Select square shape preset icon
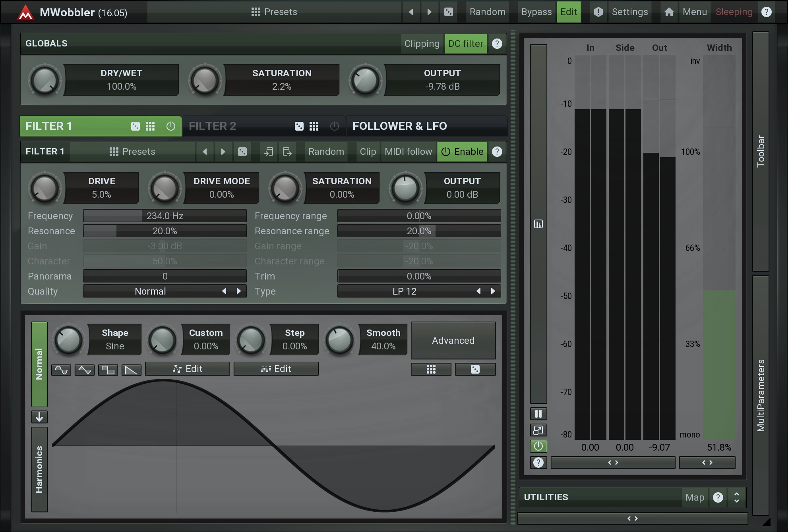 [x=108, y=370]
